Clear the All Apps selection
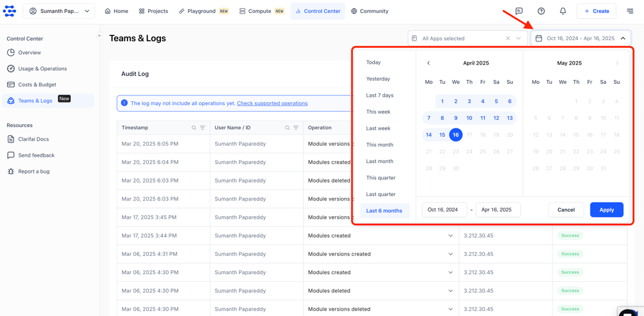Image resolution: width=644 pixels, height=316 pixels. coord(507,39)
